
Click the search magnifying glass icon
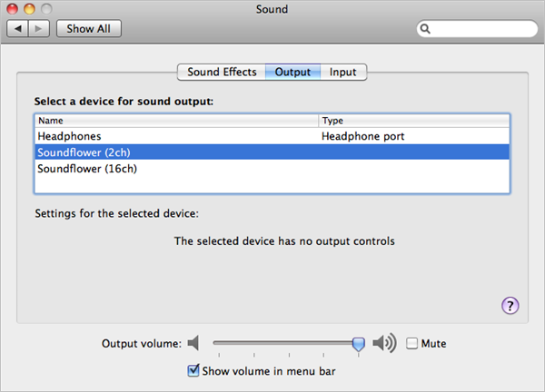pos(426,29)
